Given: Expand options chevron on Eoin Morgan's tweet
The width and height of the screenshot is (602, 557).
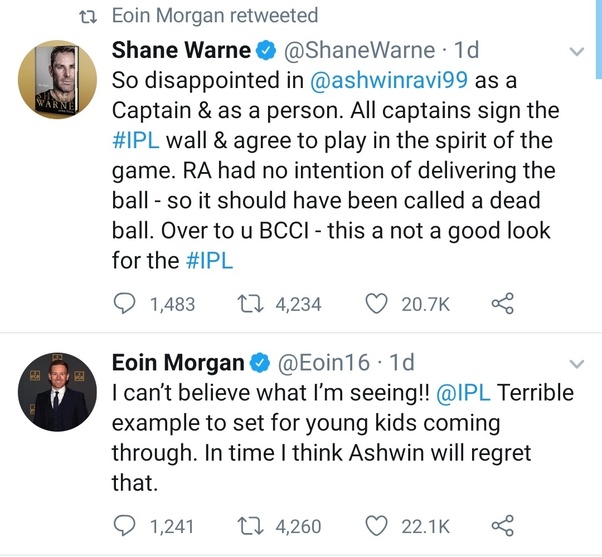Looking at the screenshot, I should tap(577, 363).
